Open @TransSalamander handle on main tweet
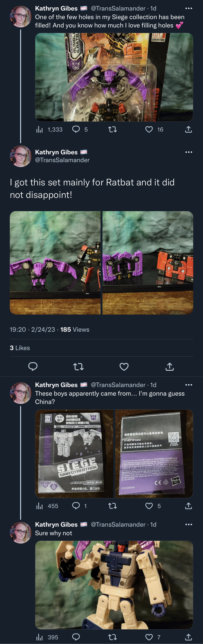The width and height of the screenshot is (203, 644). pyautogui.click(x=62, y=160)
